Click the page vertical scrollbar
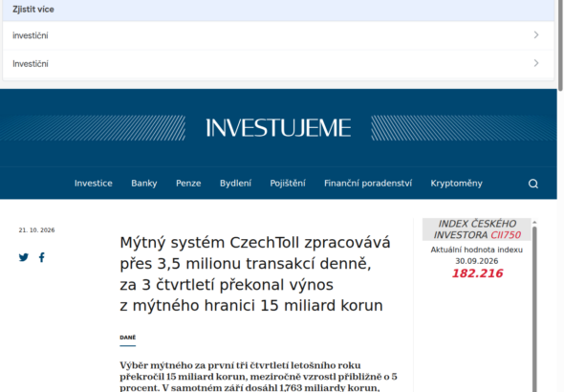 (x=560, y=45)
